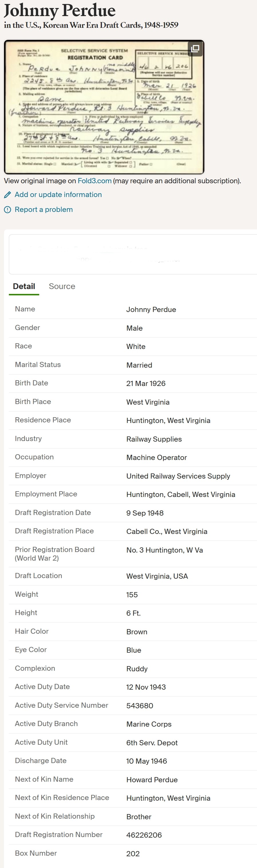Viewport: 257px width, 868px height.
Task: Click the Korean War Era Draft Cards subtitle
Action: (x=91, y=25)
